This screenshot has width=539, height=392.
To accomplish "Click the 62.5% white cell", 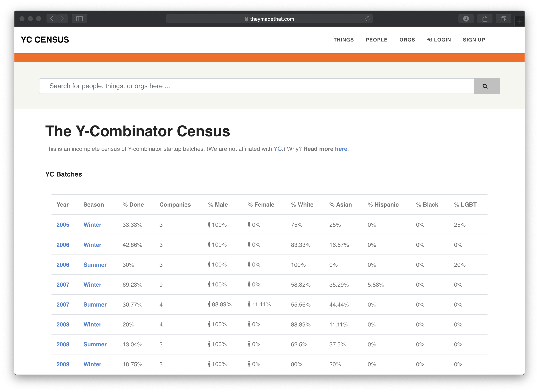I will [299, 345].
